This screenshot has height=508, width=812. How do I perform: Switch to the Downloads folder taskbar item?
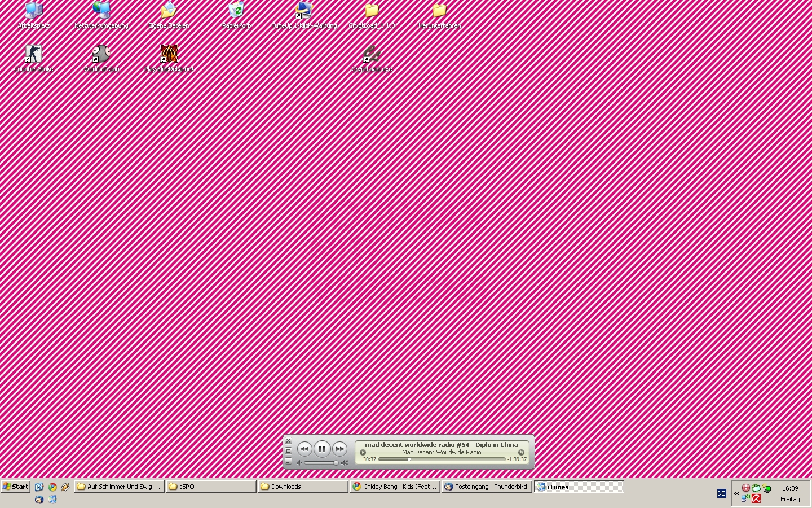303,487
